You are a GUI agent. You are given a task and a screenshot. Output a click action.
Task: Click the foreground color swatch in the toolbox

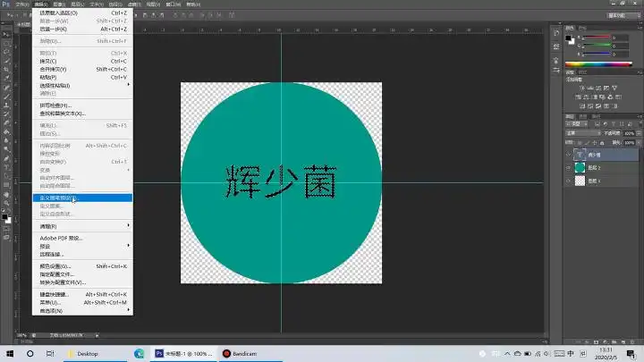pos(4,215)
